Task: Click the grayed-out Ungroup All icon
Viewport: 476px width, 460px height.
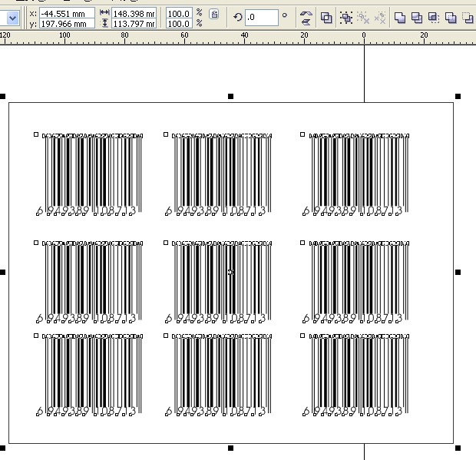Action: [379, 17]
